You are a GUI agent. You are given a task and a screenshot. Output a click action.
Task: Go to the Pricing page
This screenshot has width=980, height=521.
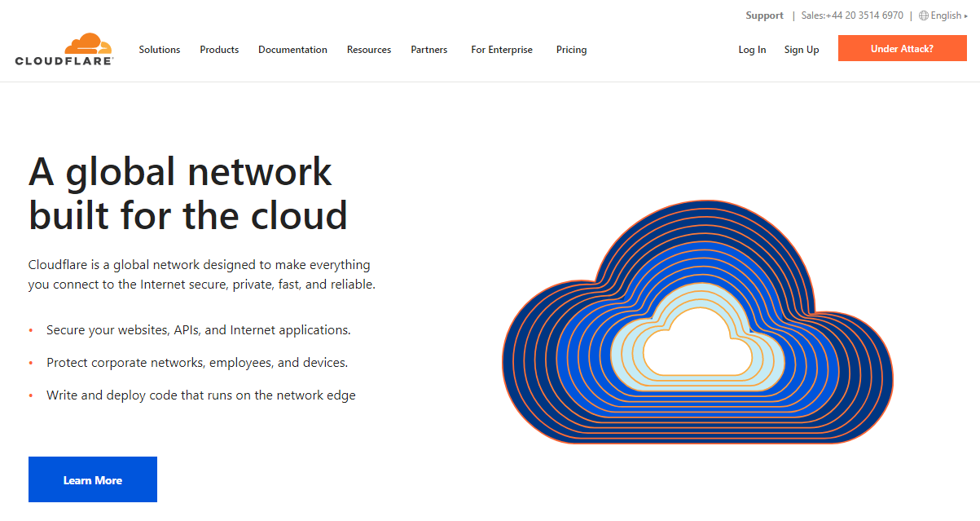pyautogui.click(x=571, y=50)
